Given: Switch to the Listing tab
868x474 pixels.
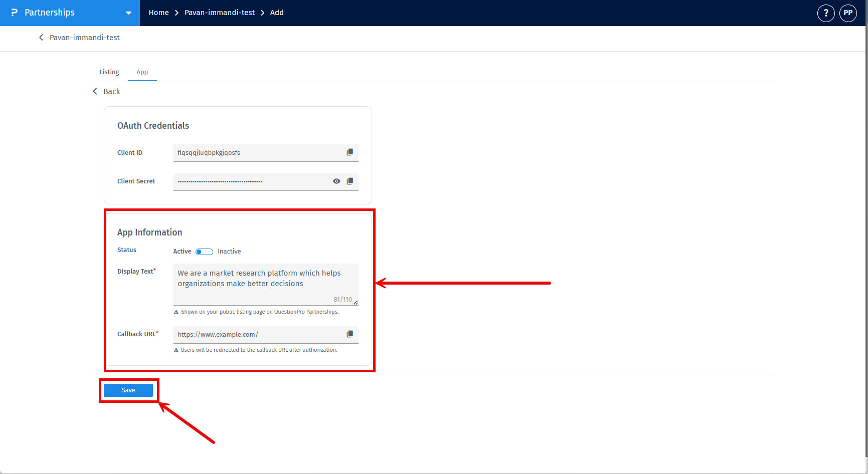Looking at the screenshot, I should (109, 72).
